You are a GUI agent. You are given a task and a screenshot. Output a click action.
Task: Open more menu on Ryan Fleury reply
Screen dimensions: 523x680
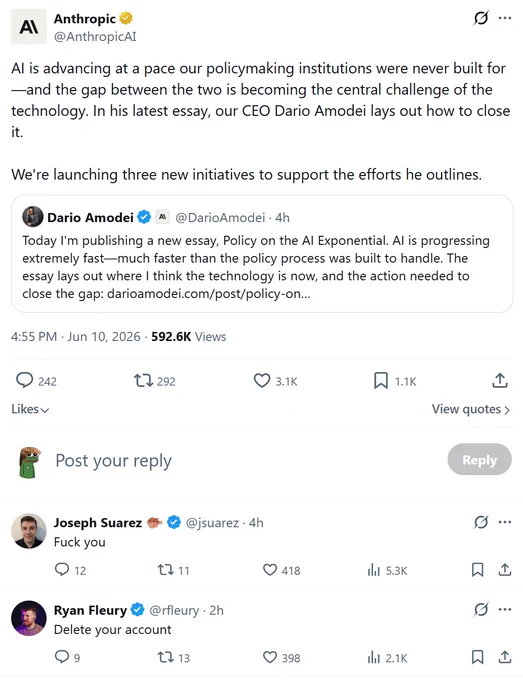coord(505,609)
